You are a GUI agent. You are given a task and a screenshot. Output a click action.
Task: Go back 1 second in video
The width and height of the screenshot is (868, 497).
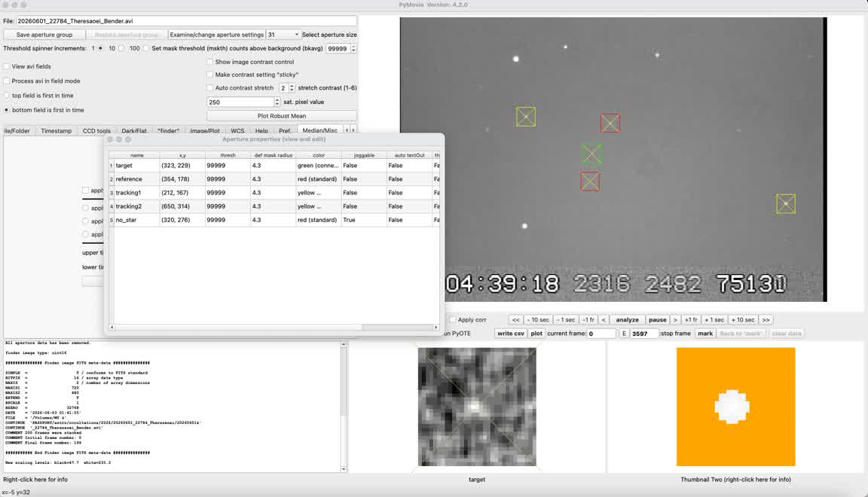coord(566,320)
